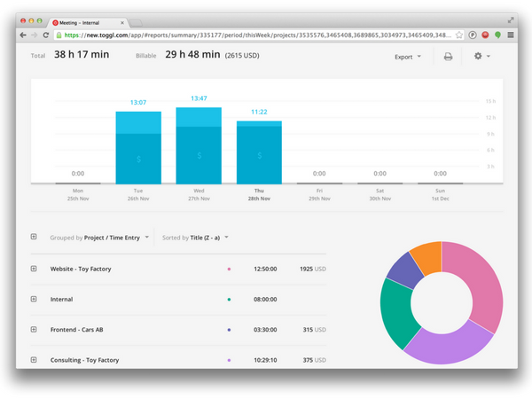
Task: Click the browser back arrow
Action: tap(23, 35)
